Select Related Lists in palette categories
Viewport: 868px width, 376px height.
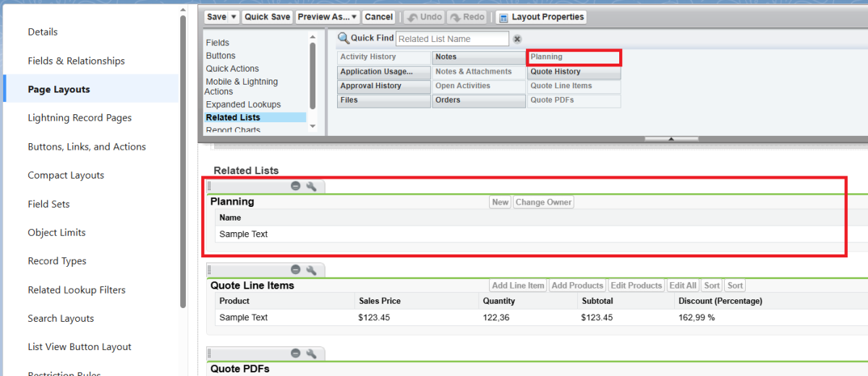click(233, 117)
